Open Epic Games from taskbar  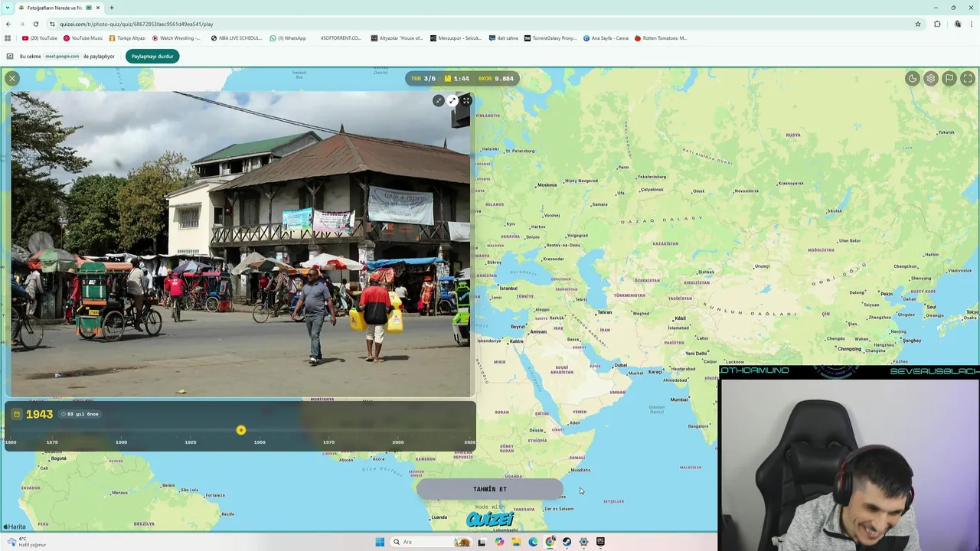600,542
